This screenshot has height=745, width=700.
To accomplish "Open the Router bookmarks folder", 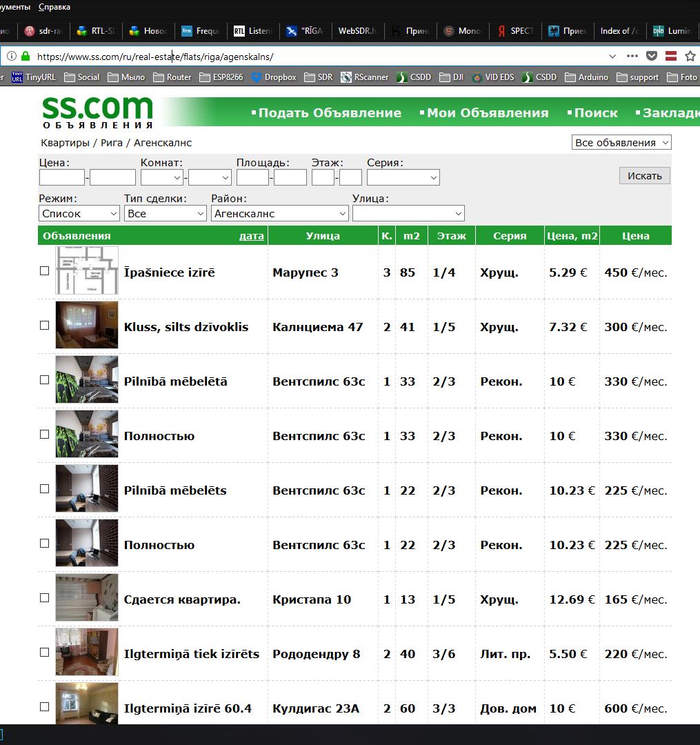I will 172,77.
